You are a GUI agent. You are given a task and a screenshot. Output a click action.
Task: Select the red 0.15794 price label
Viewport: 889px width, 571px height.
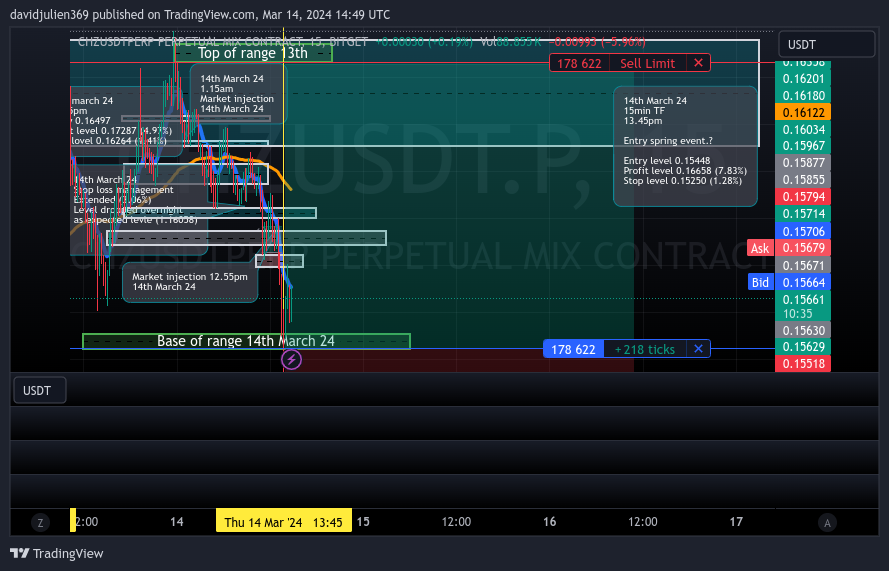[803, 197]
